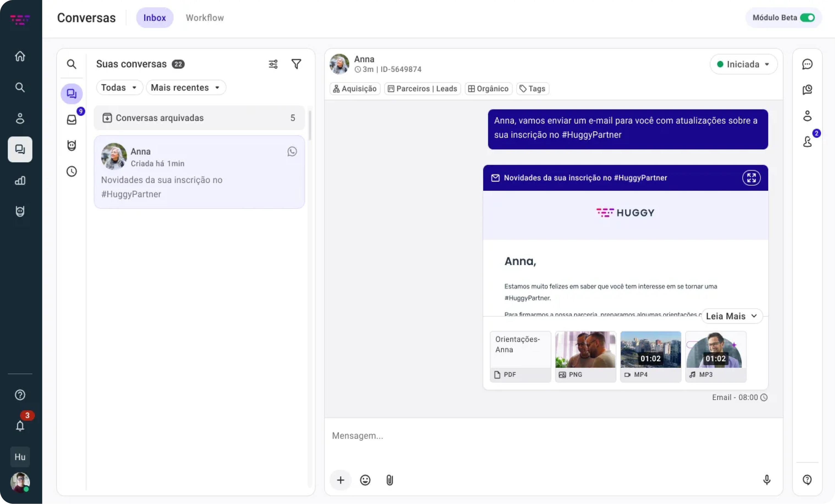Expand the email with Leia Mais

[x=732, y=316]
